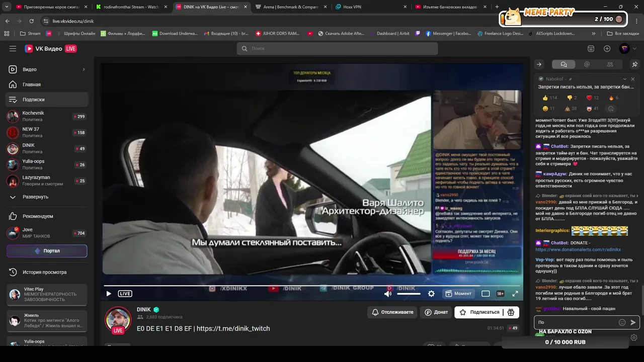Open player settings gear
Screen dimensions: 644x362
(431, 294)
